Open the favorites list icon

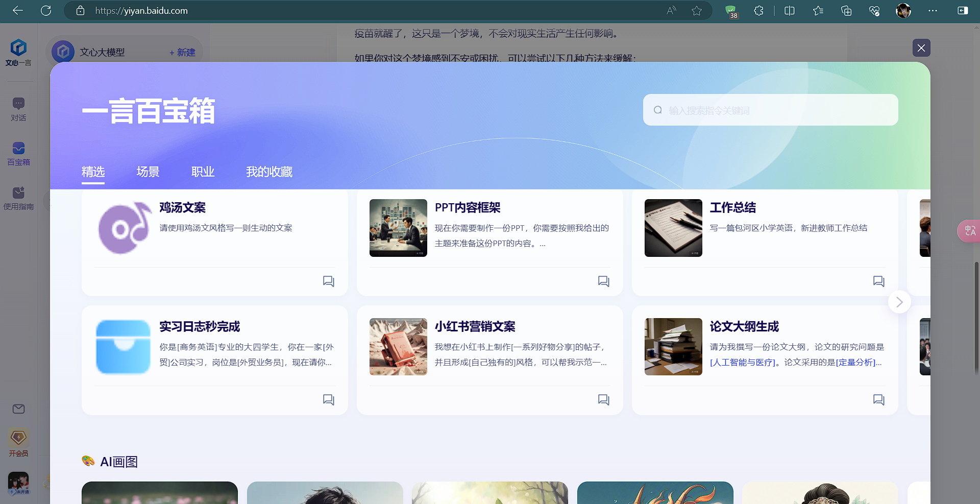818,11
